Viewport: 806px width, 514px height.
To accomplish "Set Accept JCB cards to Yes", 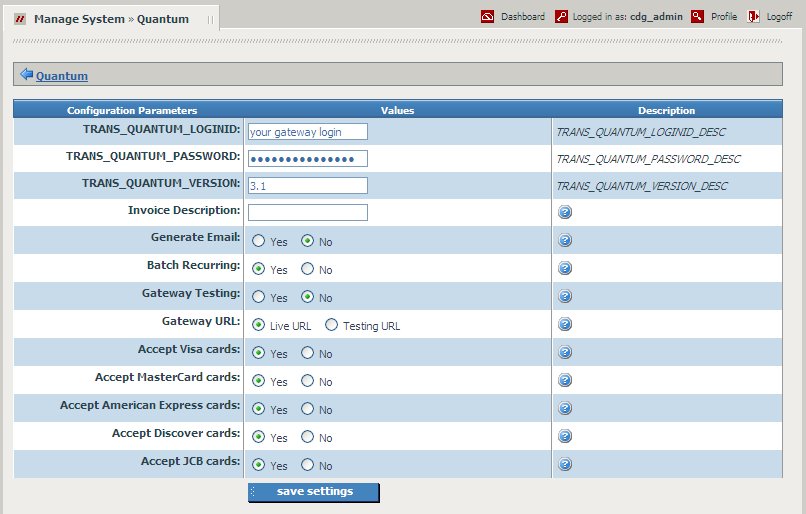I will click(259, 465).
